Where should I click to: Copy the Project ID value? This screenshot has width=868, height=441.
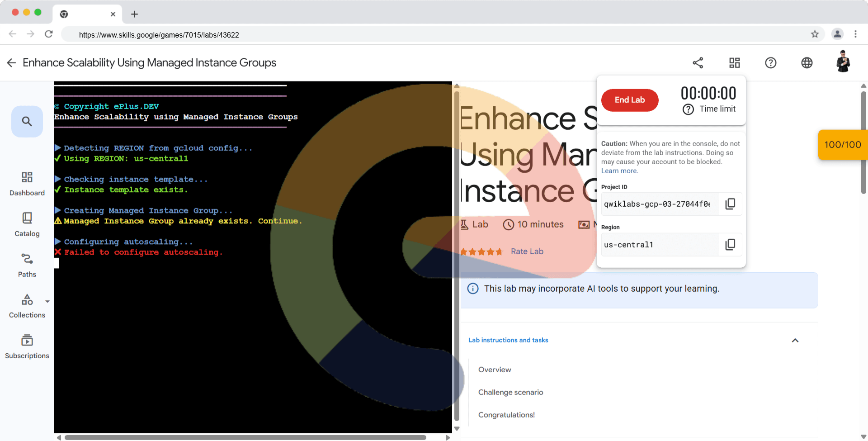coord(730,204)
